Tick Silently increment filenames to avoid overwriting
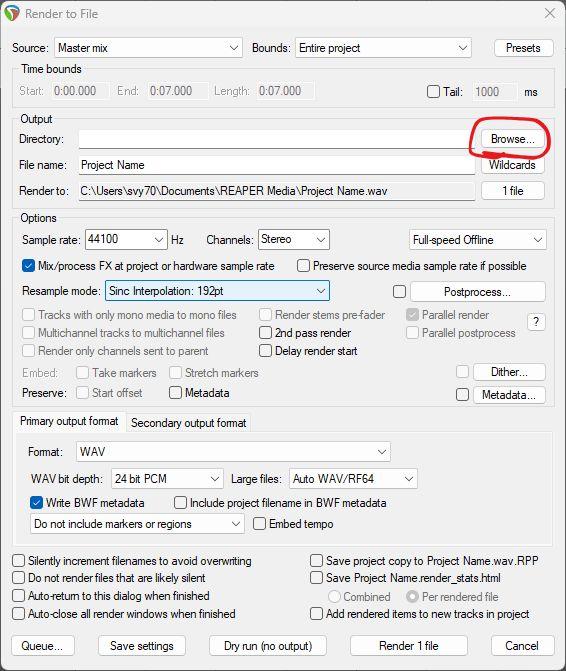 pos(18,561)
